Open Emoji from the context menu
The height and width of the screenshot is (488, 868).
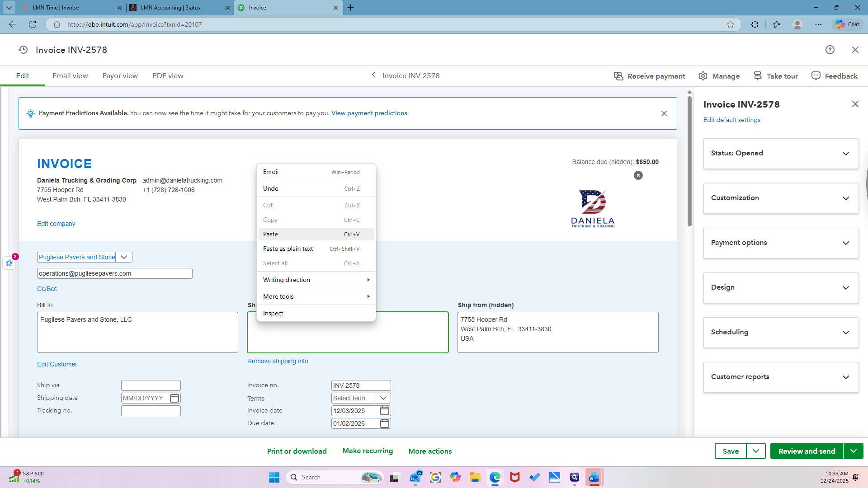pyautogui.click(x=316, y=172)
